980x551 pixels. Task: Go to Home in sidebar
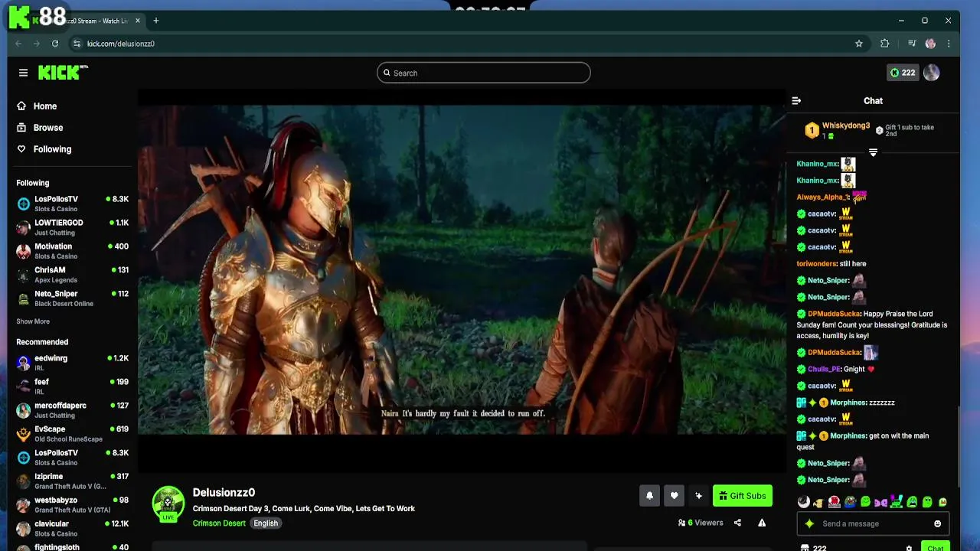37,106
